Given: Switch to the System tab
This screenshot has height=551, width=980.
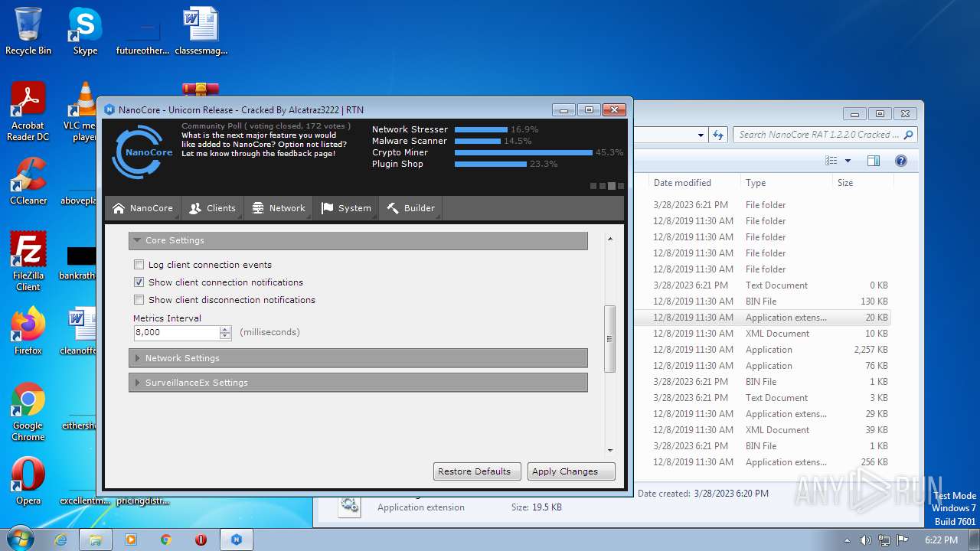Looking at the screenshot, I should pos(346,208).
